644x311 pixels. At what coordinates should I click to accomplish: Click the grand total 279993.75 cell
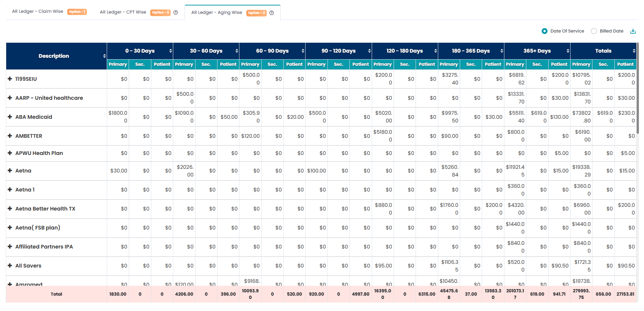point(581,294)
